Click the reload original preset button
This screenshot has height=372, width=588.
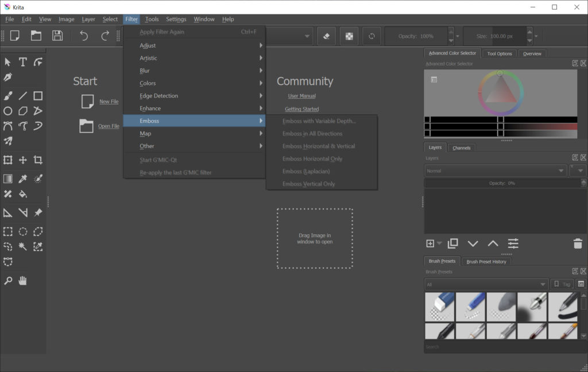[372, 36]
